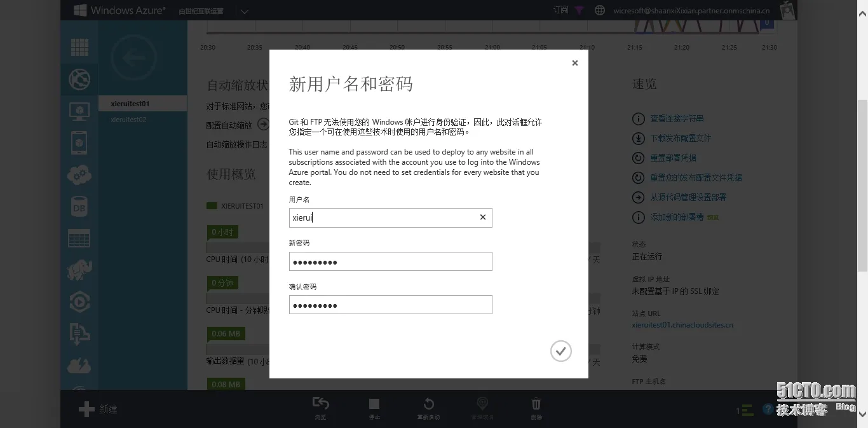Expand the dropdown chevron beside the Azure logo

pos(245,11)
